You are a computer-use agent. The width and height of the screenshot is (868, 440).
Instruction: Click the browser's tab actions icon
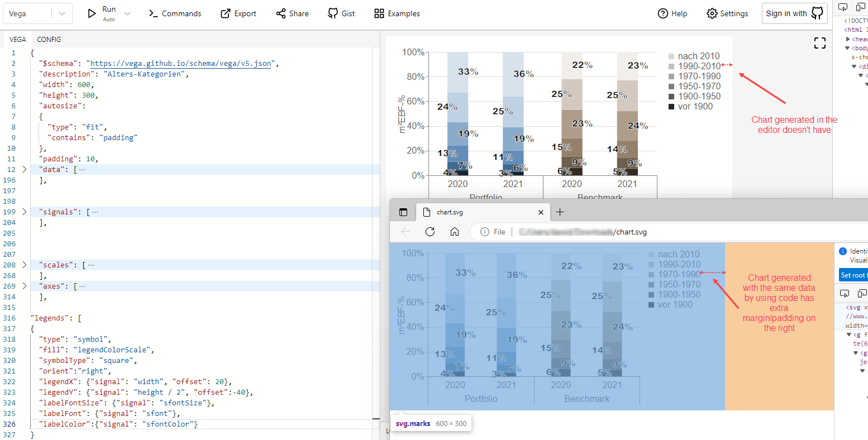[x=403, y=212]
